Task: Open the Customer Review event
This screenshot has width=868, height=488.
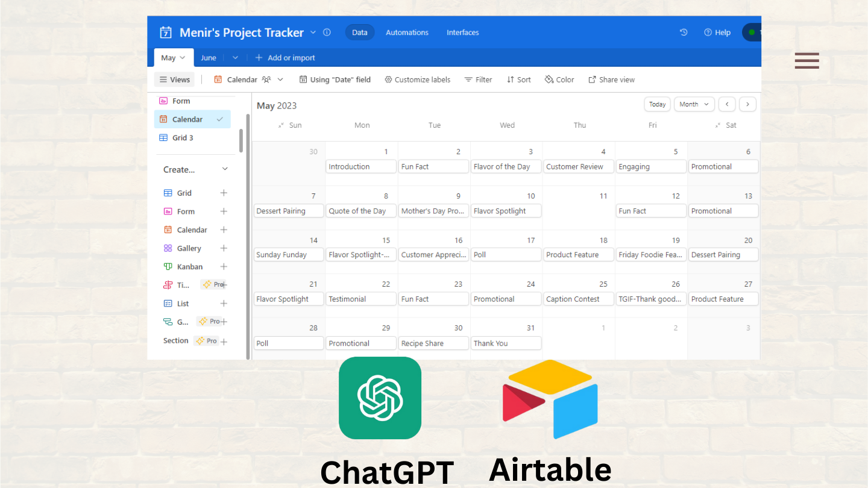Action: [579, 167]
